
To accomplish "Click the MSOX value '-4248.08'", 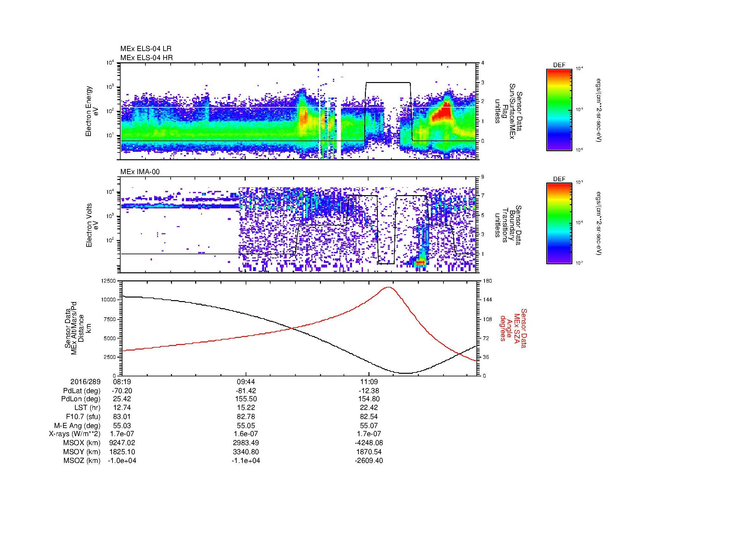I will pos(369,443).
